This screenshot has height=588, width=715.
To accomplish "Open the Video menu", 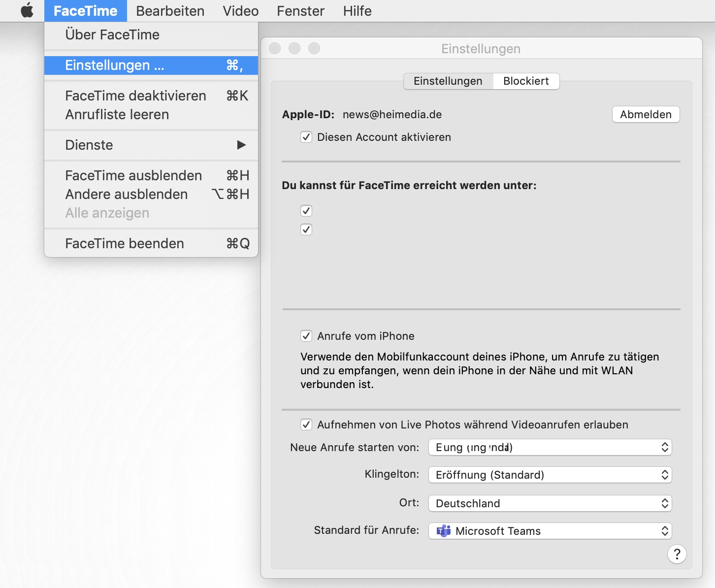I will [x=240, y=11].
